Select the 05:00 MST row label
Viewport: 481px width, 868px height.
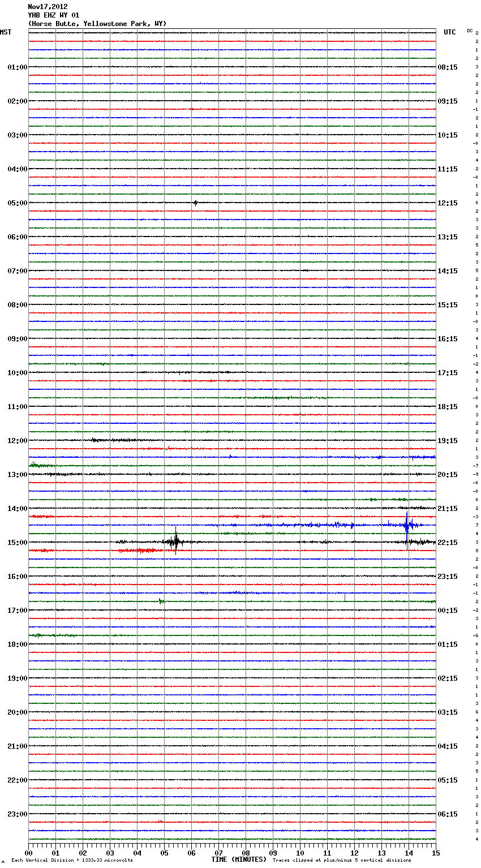18,203
